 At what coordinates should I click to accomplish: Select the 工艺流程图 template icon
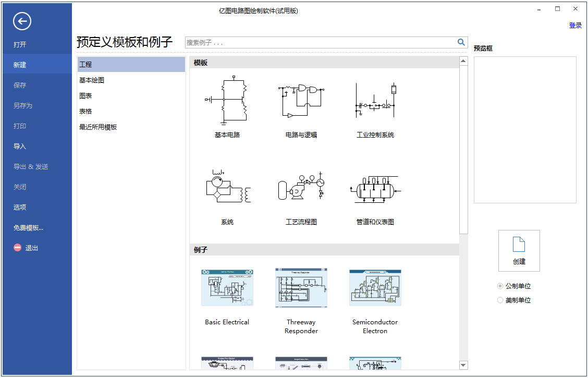pyautogui.click(x=301, y=186)
